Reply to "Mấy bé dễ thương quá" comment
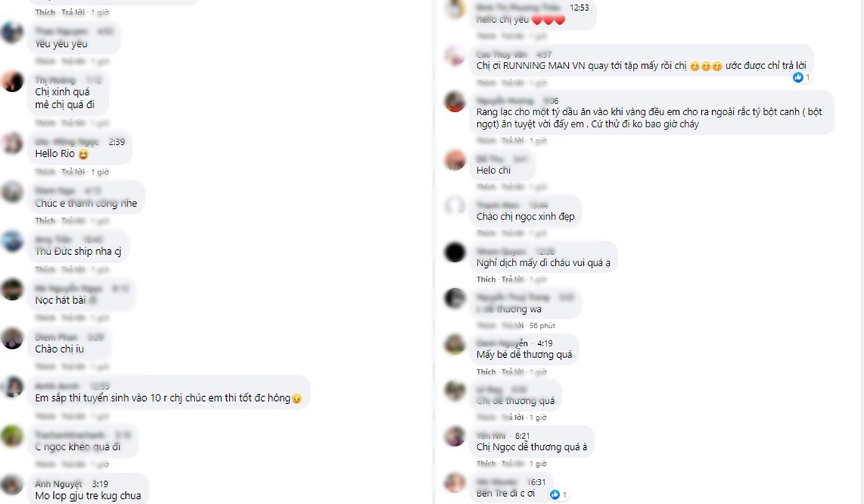This screenshot has width=864, height=504. pos(513,372)
